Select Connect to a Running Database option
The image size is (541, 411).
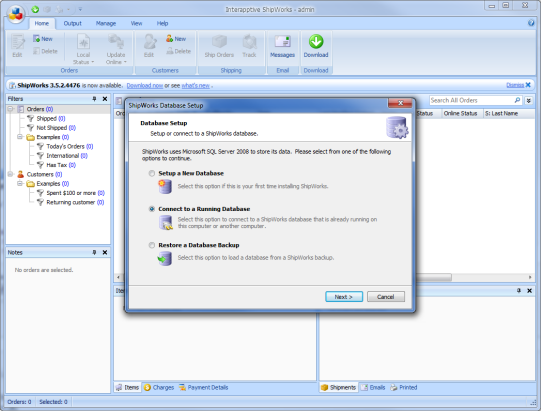(x=151, y=209)
